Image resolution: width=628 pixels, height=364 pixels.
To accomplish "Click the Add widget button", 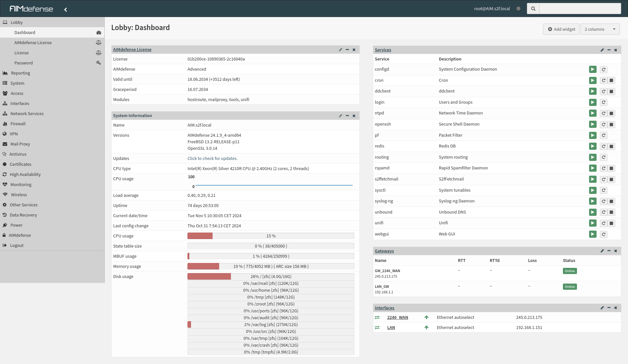I will click(x=561, y=29).
